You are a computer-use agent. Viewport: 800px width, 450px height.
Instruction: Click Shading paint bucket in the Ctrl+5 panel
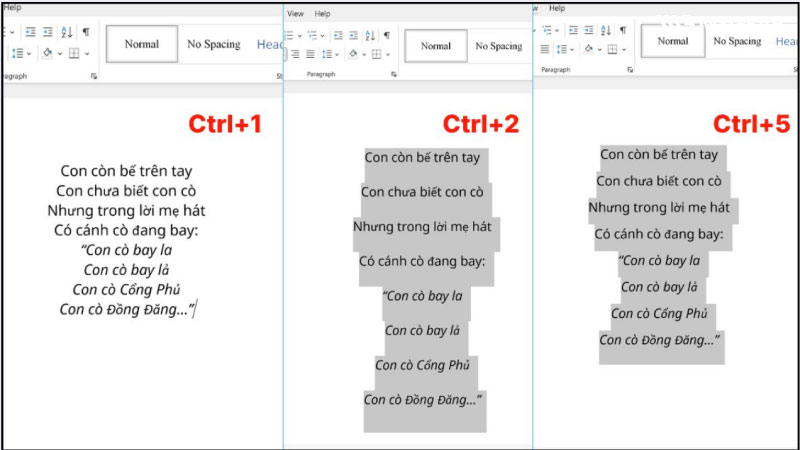coord(589,48)
